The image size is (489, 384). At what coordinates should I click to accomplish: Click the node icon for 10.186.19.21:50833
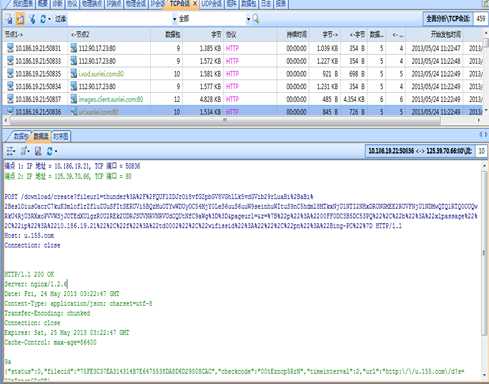coord(11,61)
